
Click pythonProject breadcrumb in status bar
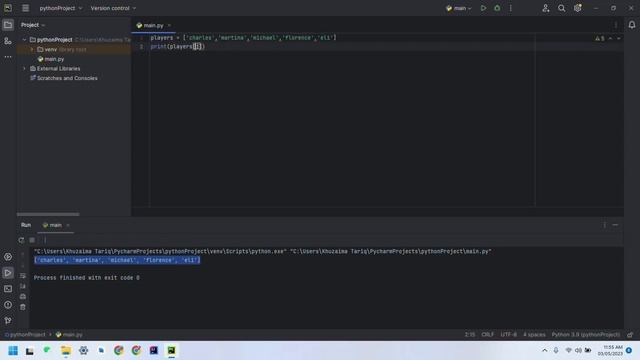pos(25,334)
